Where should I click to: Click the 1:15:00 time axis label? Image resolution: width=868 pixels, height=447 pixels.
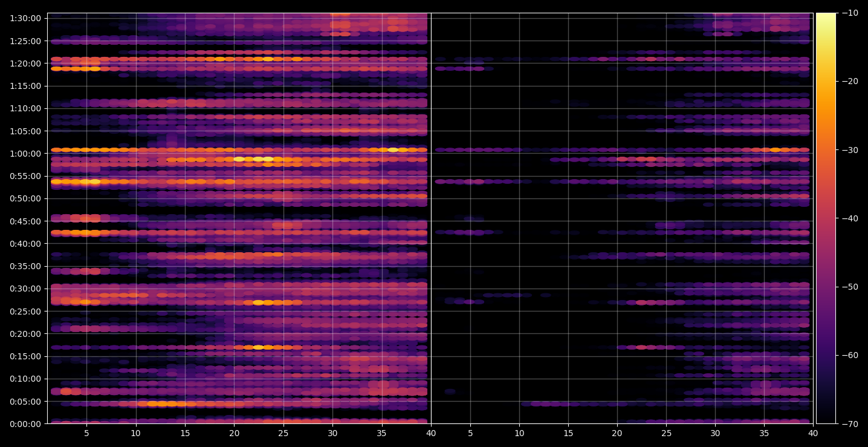point(25,86)
